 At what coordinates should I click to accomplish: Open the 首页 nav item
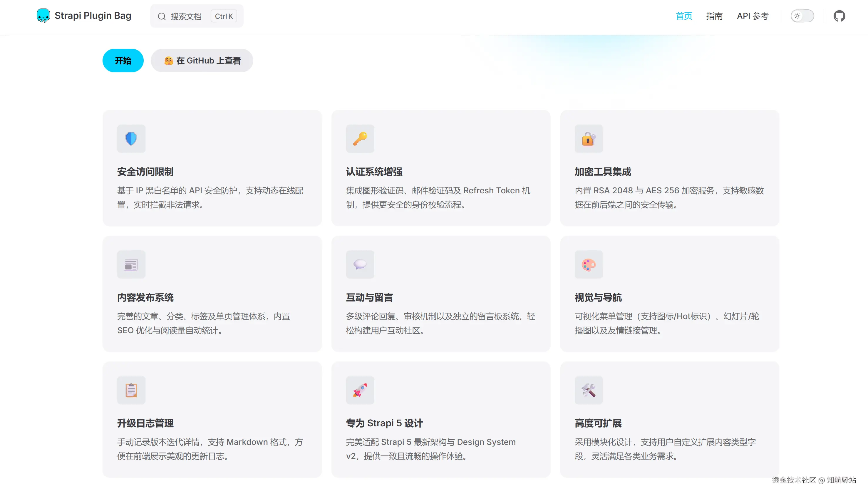[x=684, y=16]
